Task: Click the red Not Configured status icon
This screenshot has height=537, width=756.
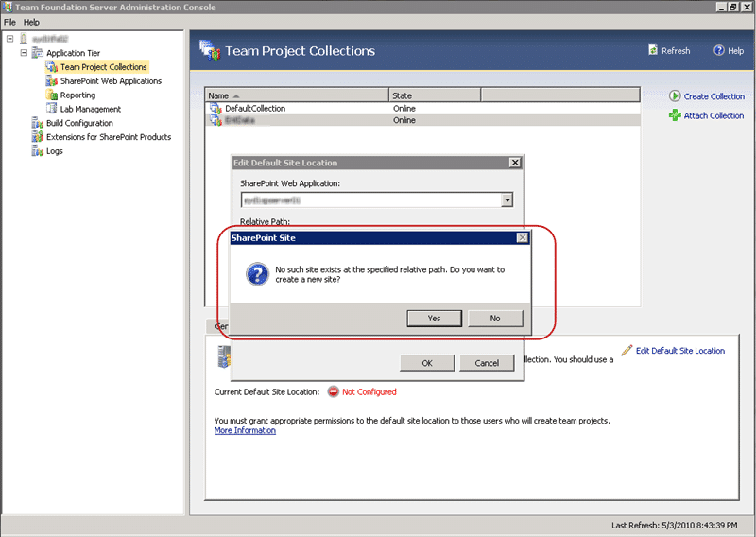Action: pos(334,391)
